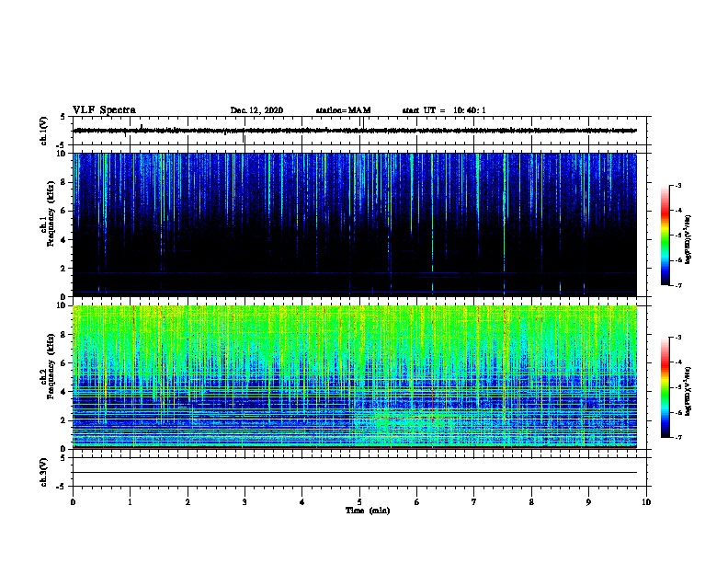Click the "3" time axis tick label
Viewport: 728px width, 563px height.
[245, 502]
